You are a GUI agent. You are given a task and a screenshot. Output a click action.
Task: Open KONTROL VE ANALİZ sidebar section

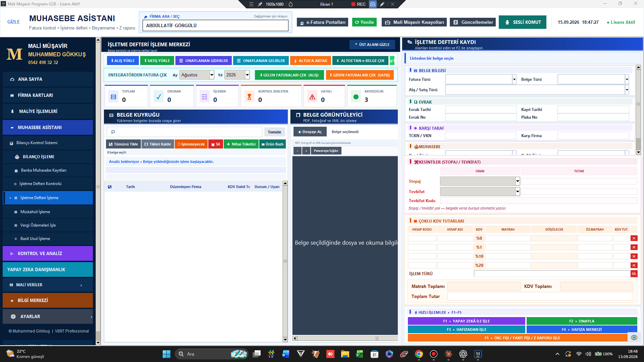[x=48, y=253]
